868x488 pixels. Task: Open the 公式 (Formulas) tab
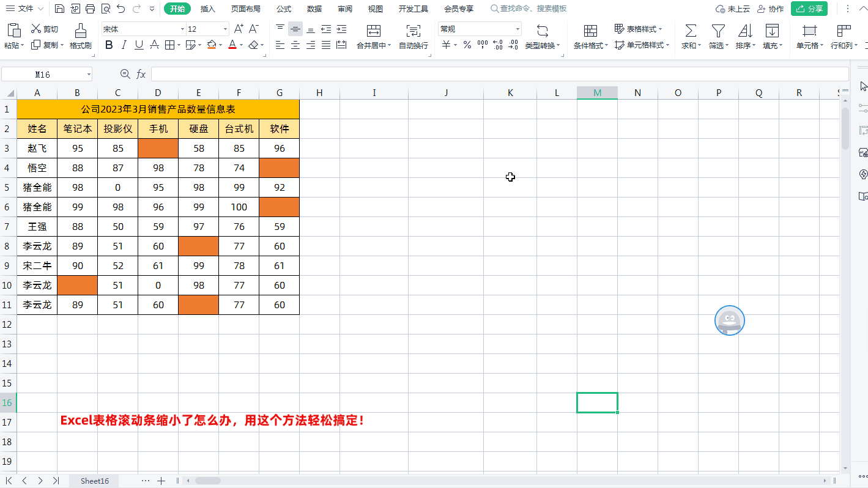pyautogui.click(x=284, y=9)
